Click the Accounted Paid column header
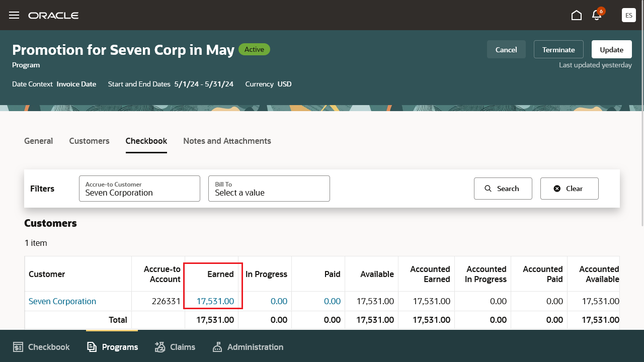 click(539, 274)
